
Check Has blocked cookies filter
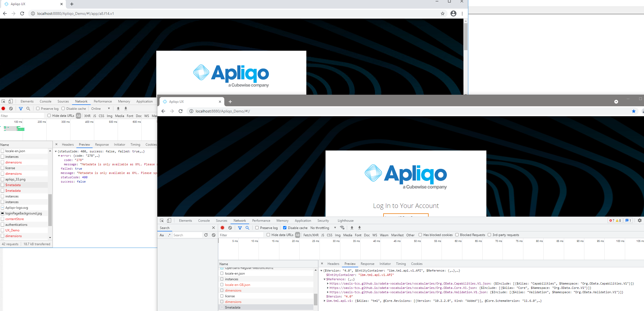pos(420,235)
